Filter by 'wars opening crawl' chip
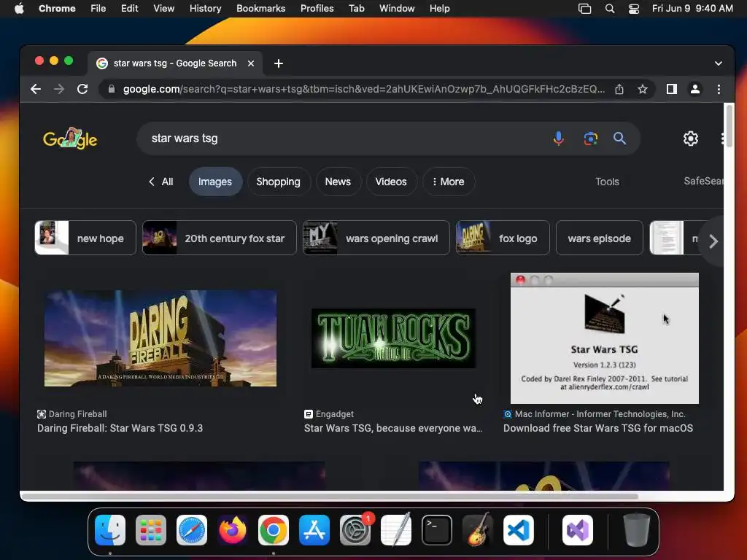Viewport: 747px width, 560px height. coord(376,238)
